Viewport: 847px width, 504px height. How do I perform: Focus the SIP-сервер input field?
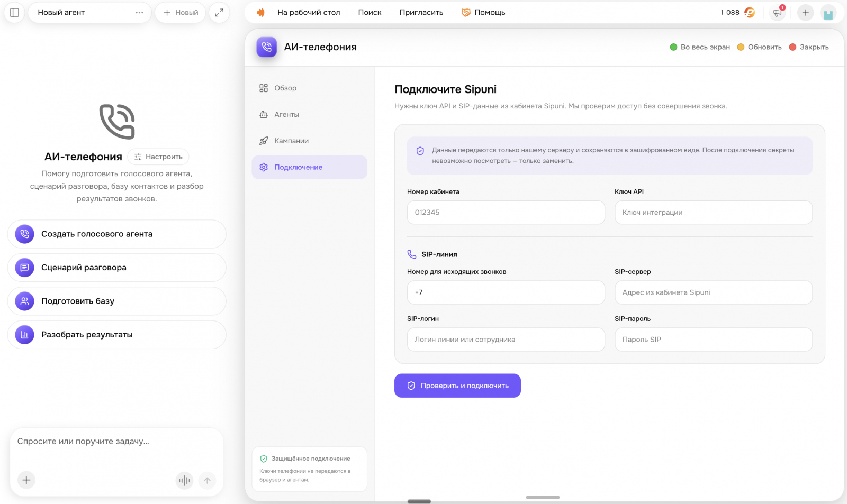point(714,292)
